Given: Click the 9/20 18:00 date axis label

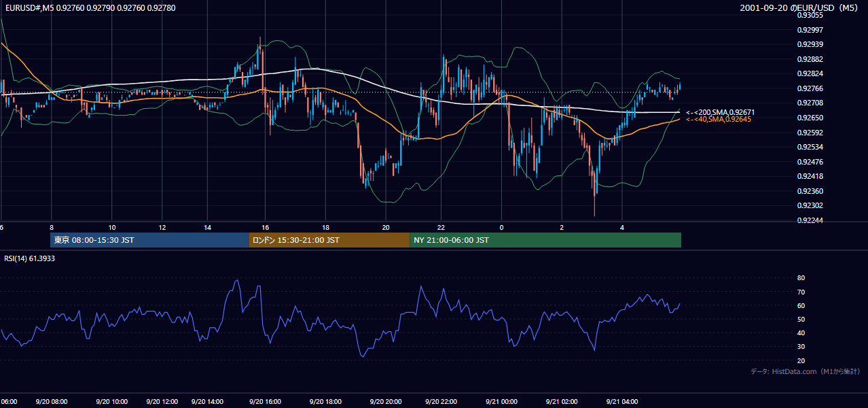Looking at the screenshot, I should pos(327,402).
